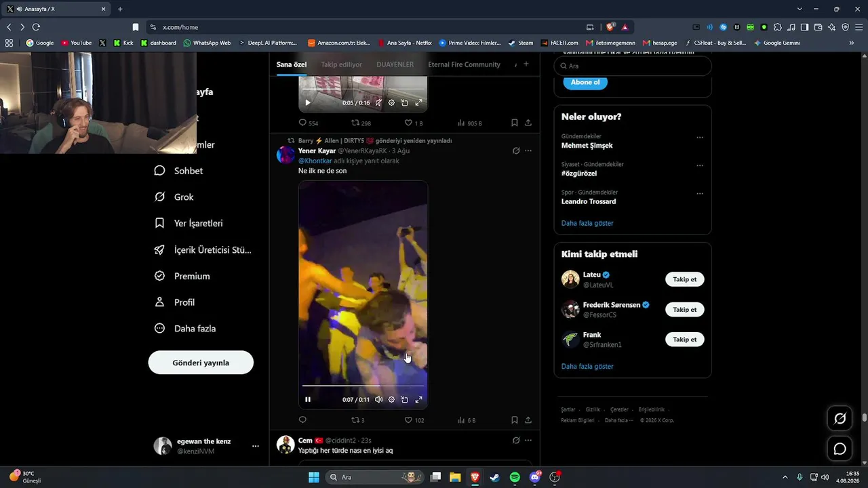Open the Spotify taskbar icon
Viewport: 868px width, 488px height.
point(515,477)
